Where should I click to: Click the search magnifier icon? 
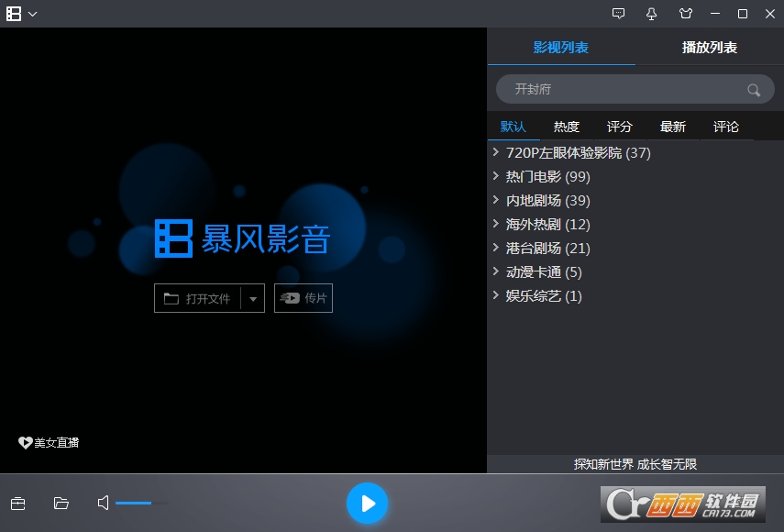(x=754, y=90)
